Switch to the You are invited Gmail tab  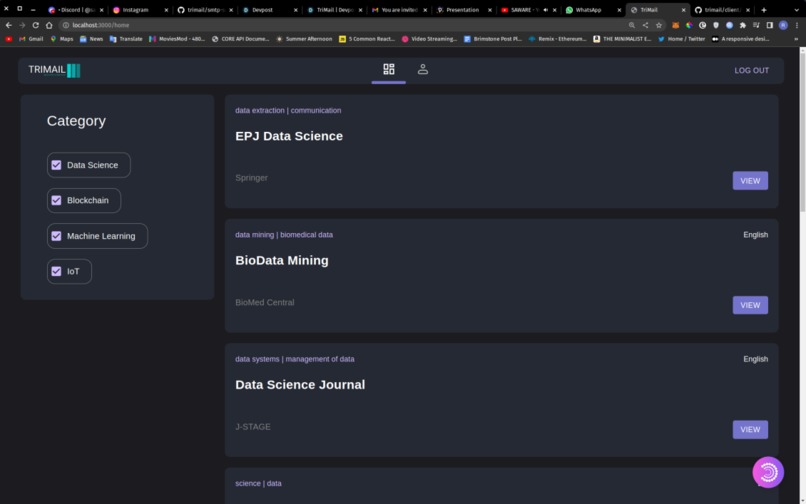pyautogui.click(x=399, y=10)
